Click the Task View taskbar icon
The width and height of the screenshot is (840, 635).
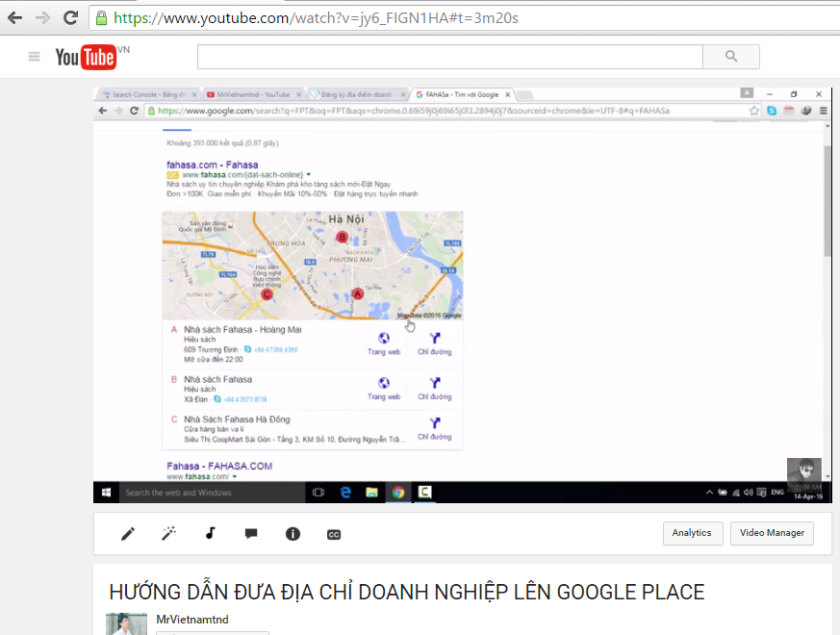pyautogui.click(x=318, y=493)
